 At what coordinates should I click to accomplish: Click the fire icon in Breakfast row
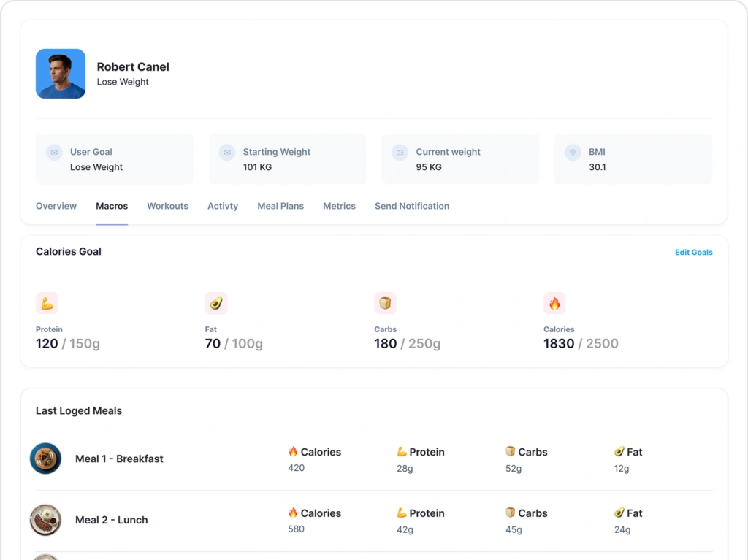[293, 451]
